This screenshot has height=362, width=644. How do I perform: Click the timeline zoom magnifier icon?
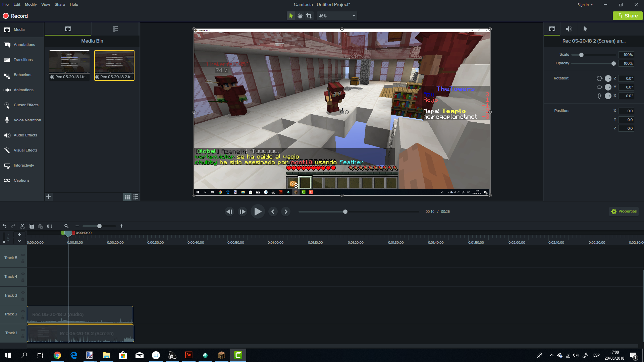pyautogui.click(x=66, y=226)
